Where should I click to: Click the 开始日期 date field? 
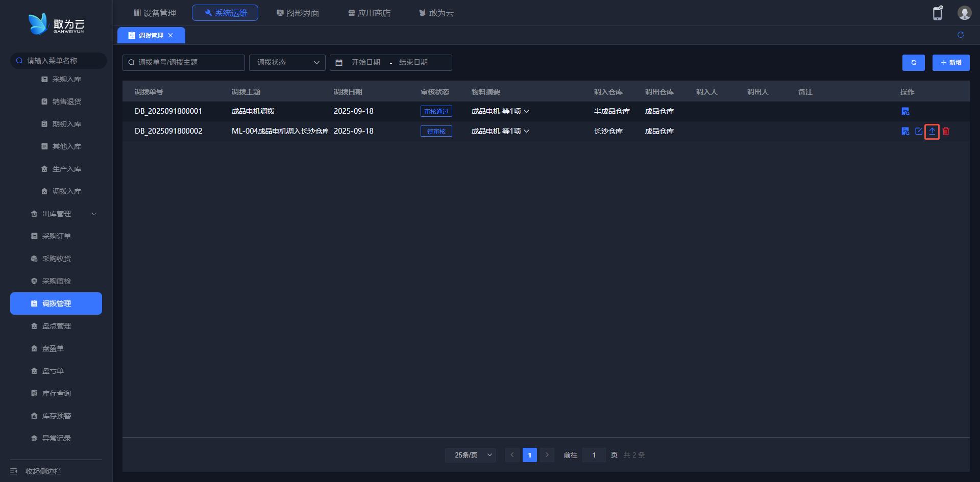pyautogui.click(x=366, y=62)
